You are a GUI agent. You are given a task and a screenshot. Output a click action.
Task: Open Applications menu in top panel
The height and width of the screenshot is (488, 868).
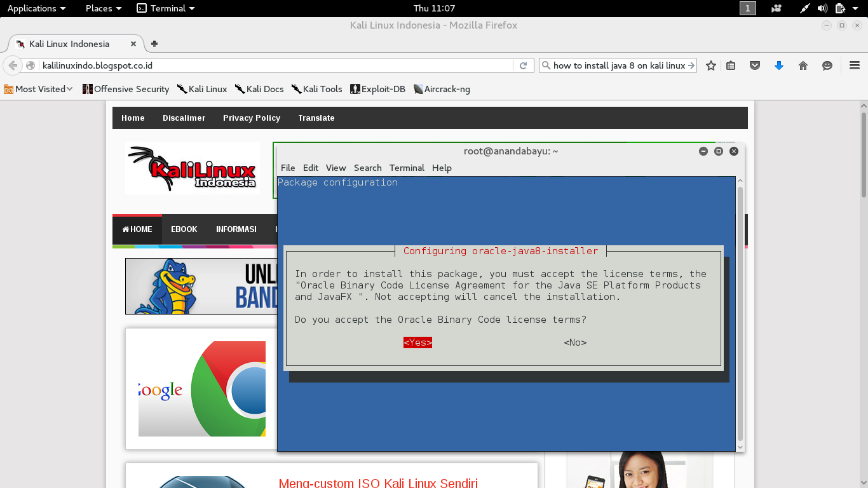(x=36, y=8)
